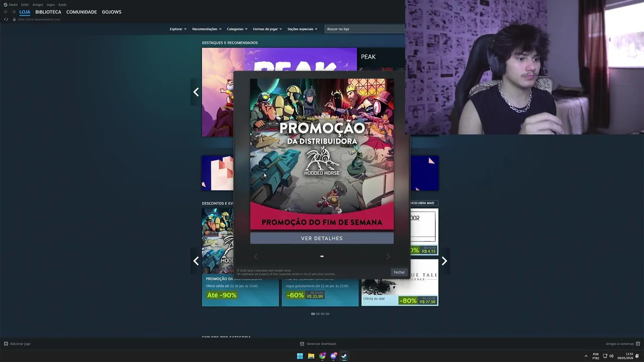
Task: Open File Explorer from the taskbar
Action: [311, 356]
